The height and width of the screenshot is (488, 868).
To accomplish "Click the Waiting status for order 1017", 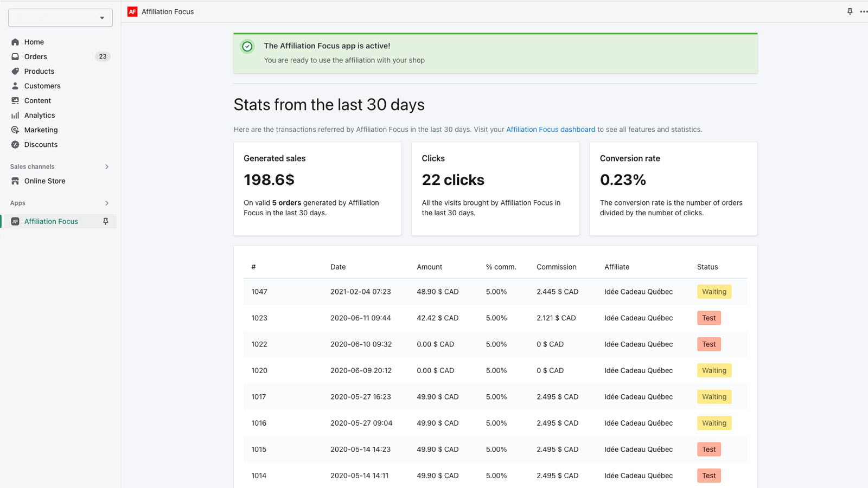I will click(x=714, y=397).
